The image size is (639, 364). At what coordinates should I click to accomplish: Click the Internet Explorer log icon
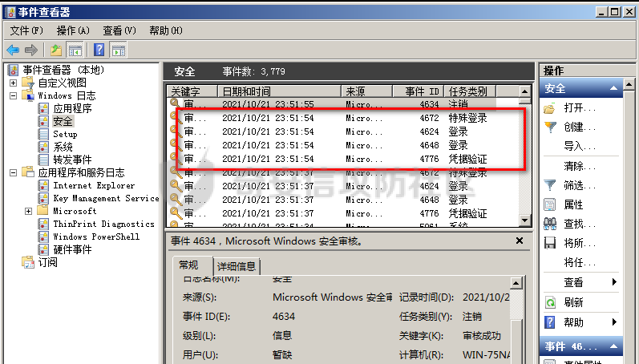pos(43,185)
